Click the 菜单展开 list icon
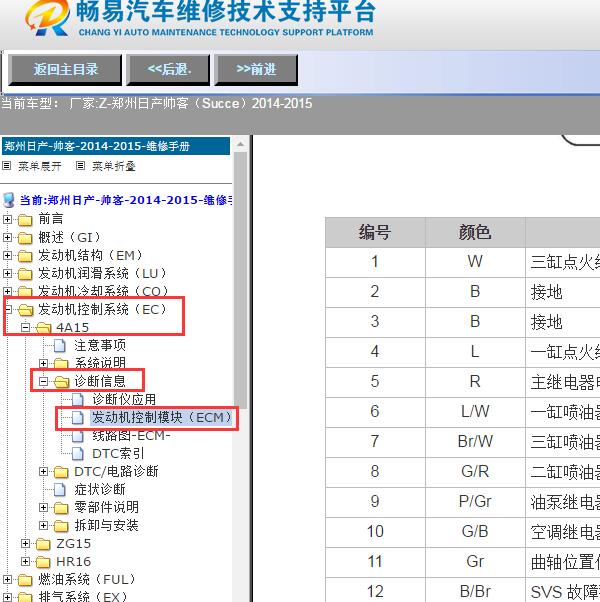 tap(7, 166)
